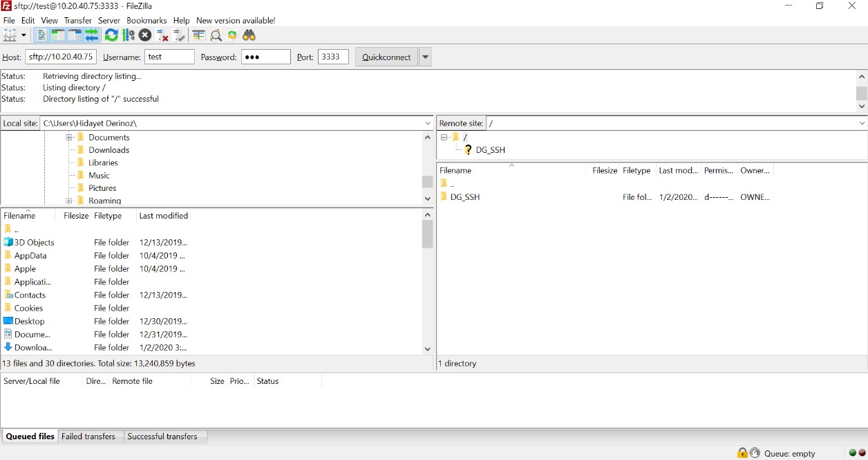This screenshot has height=460, width=868.
Task: Cancel the current operation
Action: 145,35
